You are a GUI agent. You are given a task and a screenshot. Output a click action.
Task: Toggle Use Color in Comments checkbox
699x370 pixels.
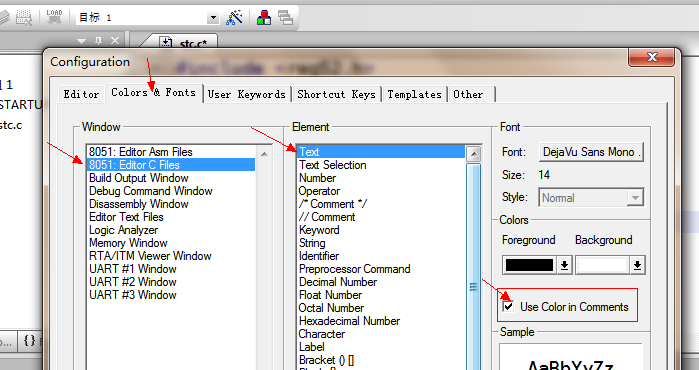[x=508, y=306]
